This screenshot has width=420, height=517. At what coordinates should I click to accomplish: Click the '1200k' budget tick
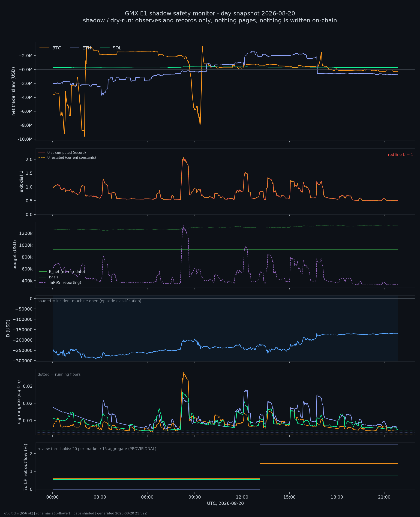[26, 233]
